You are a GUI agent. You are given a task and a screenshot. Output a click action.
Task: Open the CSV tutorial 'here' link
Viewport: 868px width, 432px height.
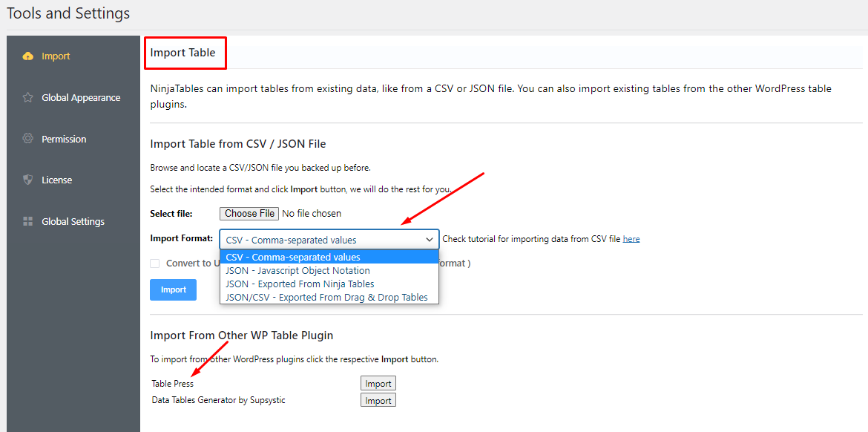(x=631, y=239)
